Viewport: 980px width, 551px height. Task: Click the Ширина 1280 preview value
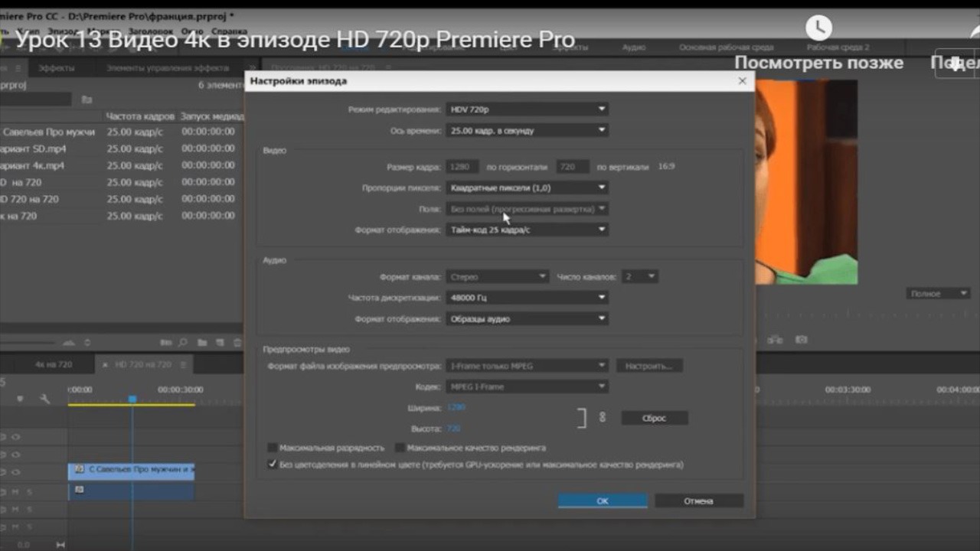[456, 408]
